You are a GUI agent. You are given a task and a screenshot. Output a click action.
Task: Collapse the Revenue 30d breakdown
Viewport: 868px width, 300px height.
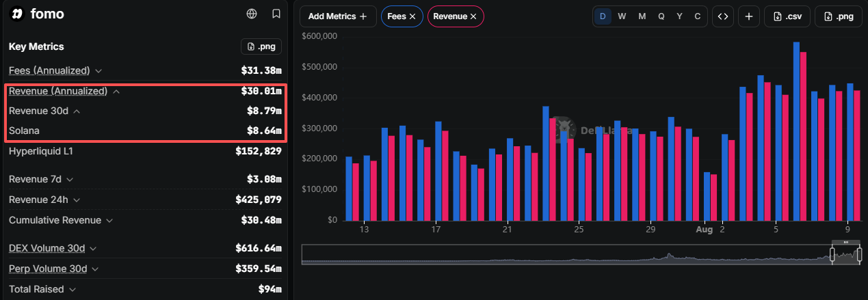(44, 111)
